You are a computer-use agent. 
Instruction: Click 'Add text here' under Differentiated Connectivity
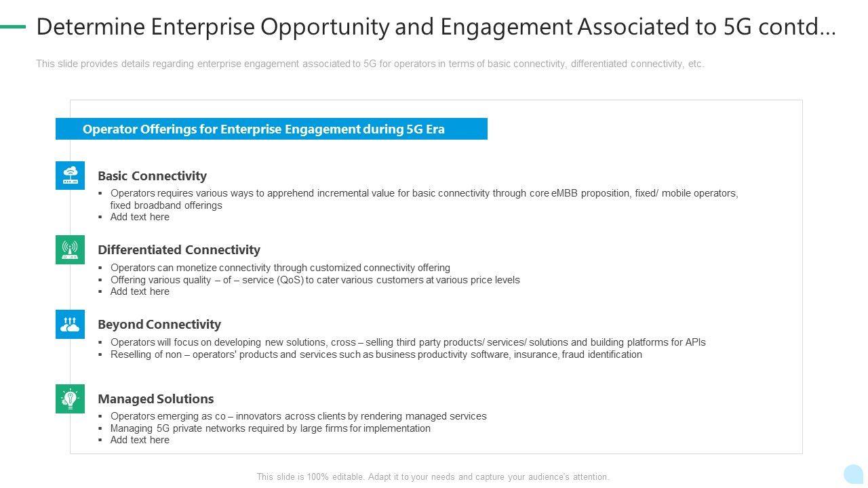pyautogui.click(x=140, y=291)
